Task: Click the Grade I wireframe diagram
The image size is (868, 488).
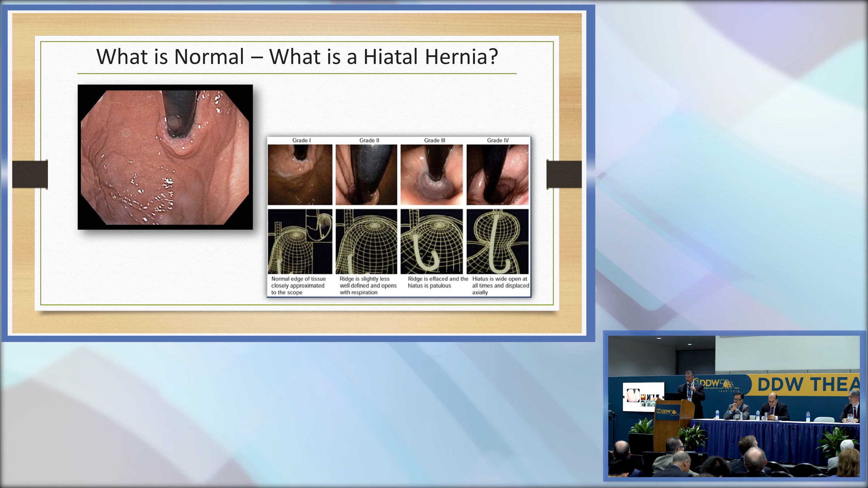Action: 300,241
